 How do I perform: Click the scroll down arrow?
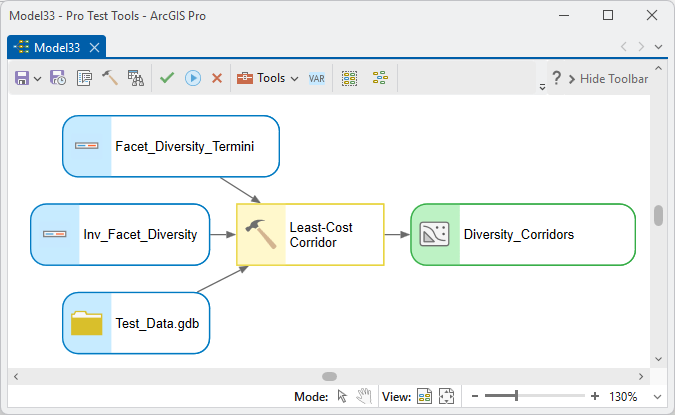[x=658, y=359]
